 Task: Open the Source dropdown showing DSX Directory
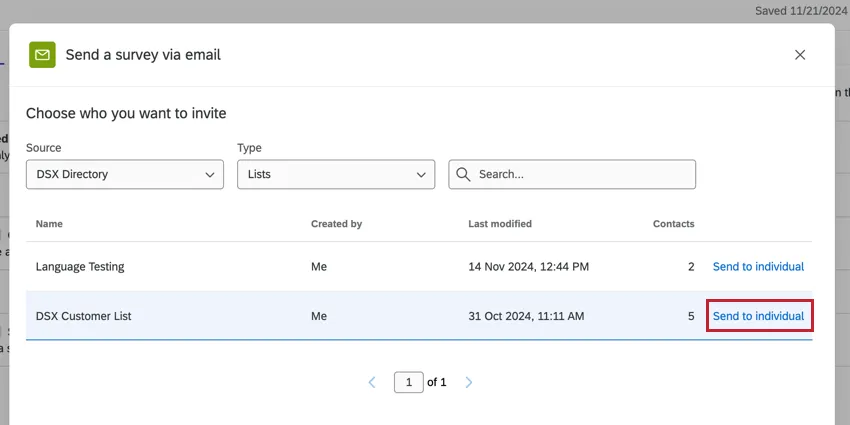(x=125, y=174)
